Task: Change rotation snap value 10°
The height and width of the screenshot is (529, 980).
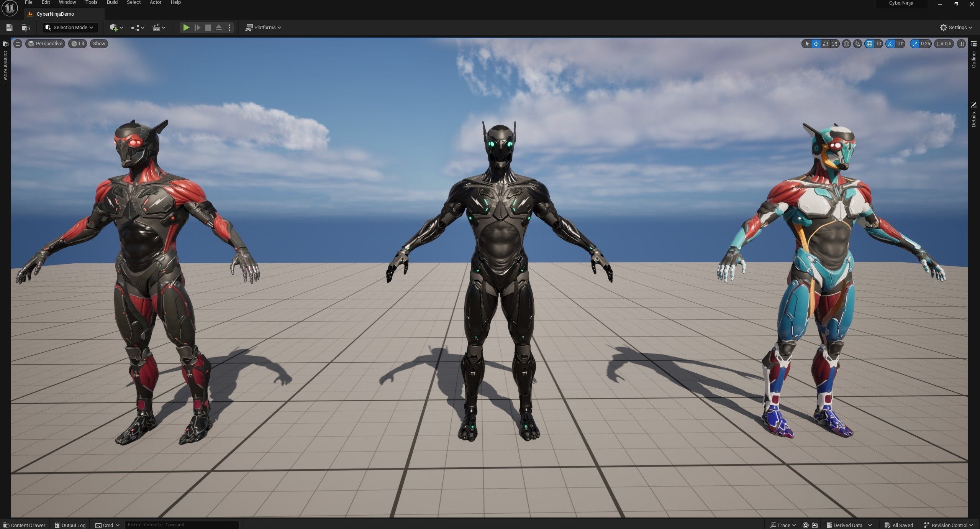Action: [x=900, y=44]
